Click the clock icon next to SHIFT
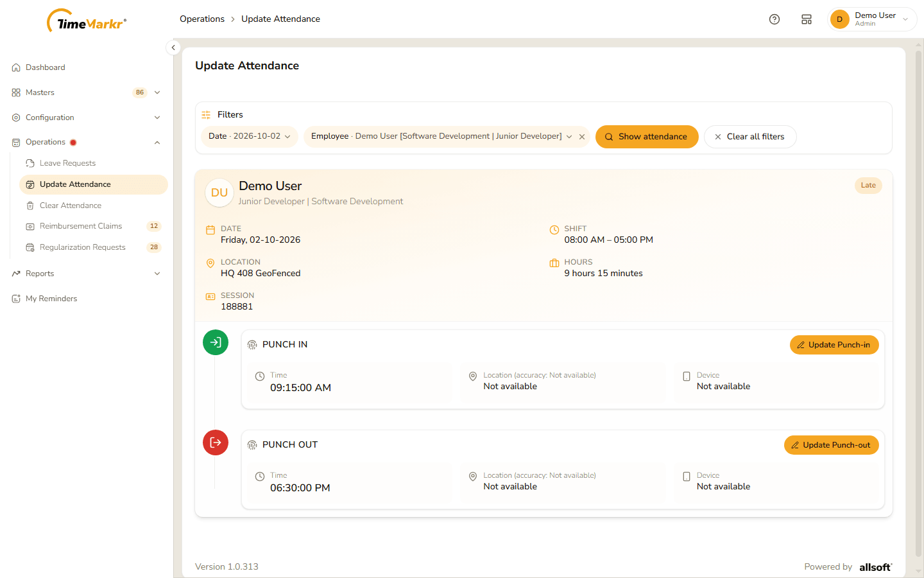This screenshot has height=578, width=924. (x=554, y=230)
